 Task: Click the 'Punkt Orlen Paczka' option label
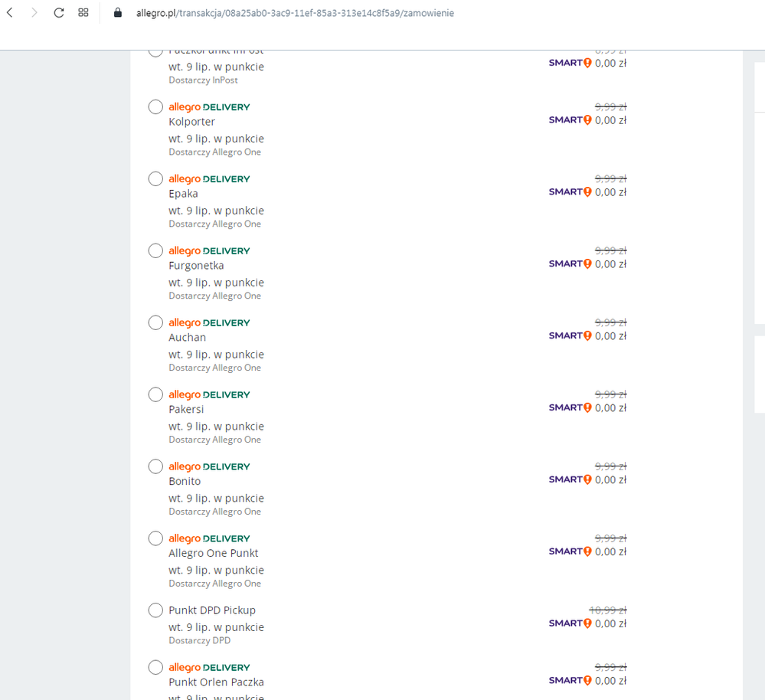(216, 682)
